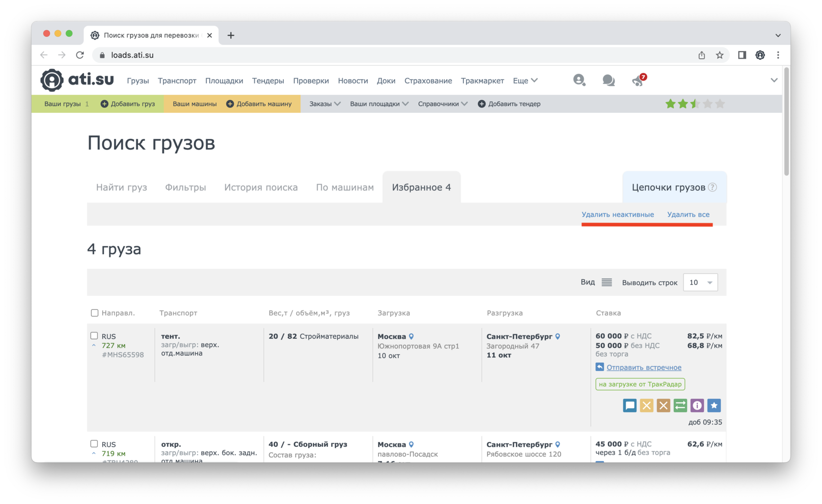The image size is (822, 504).
Task: Open the Избранное 4 tab
Action: click(421, 187)
